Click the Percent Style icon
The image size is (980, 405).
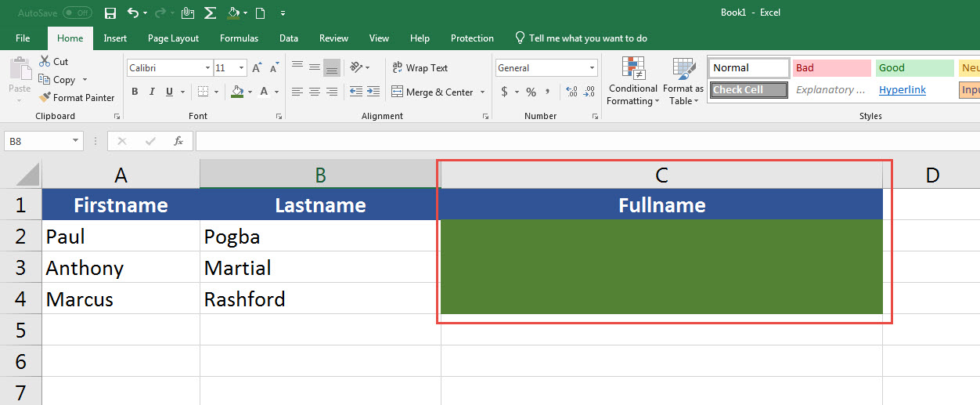point(531,92)
